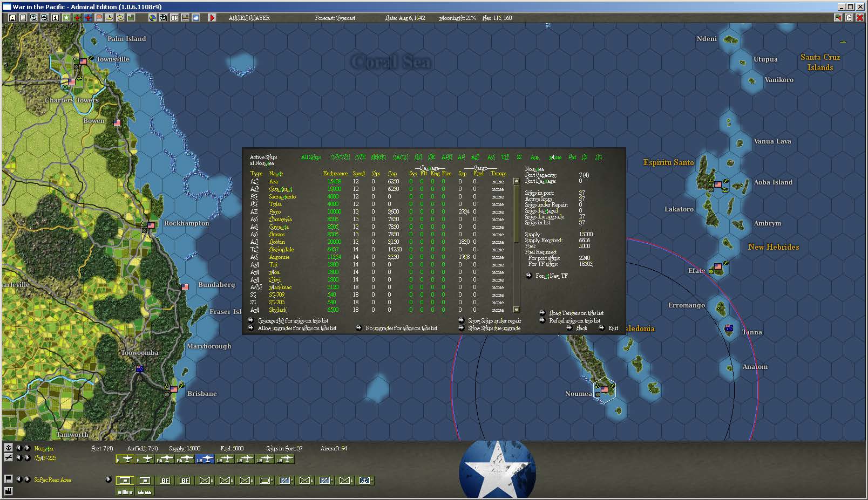The image size is (868, 500).
Task: Click the US flag at Bundaberg
Action: click(185, 287)
